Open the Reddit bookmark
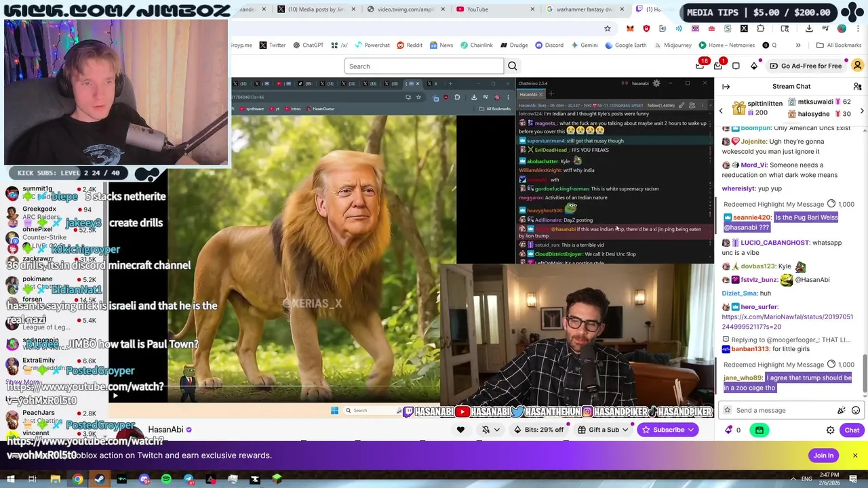The image size is (868, 488). [410, 45]
